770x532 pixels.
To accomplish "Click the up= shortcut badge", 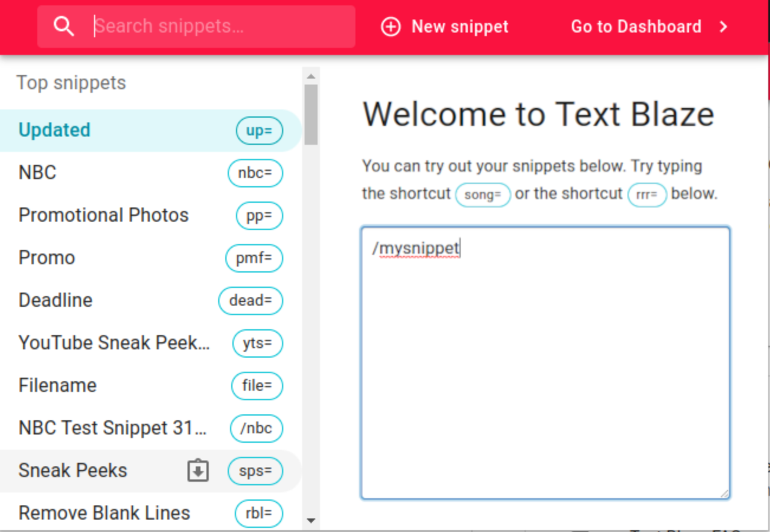I will pyautogui.click(x=259, y=131).
